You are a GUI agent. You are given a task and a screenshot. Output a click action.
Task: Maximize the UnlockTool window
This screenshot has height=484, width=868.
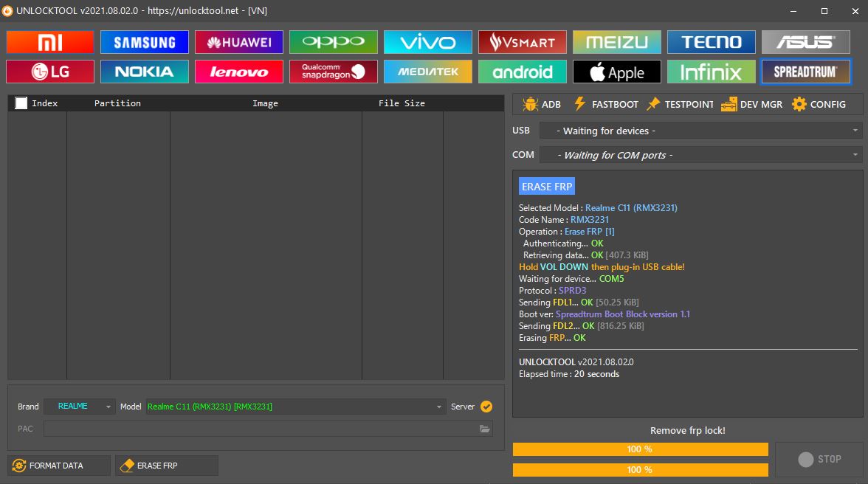[824, 10]
